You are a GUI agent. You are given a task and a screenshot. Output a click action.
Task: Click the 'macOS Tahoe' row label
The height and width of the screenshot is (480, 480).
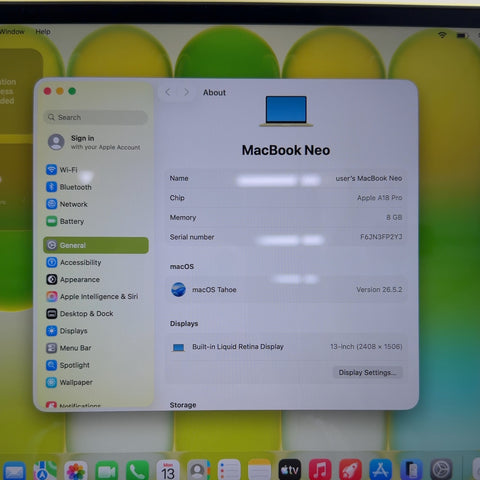(x=214, y=290)
